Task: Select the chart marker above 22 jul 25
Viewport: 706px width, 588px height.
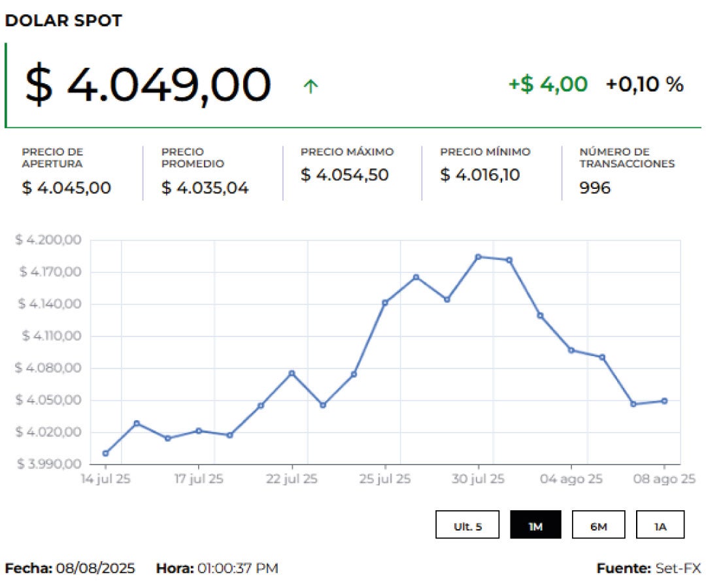Action: 292,373
